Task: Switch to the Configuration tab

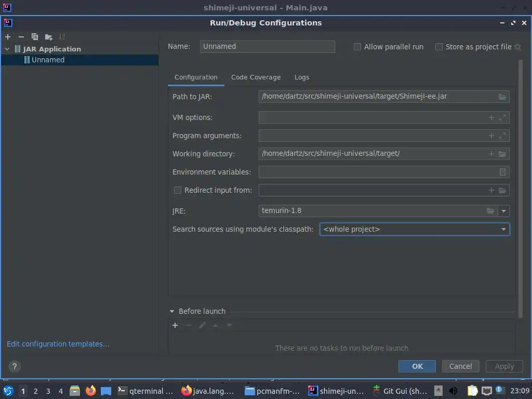Action: pyautogui.click(x=196, y=77)
